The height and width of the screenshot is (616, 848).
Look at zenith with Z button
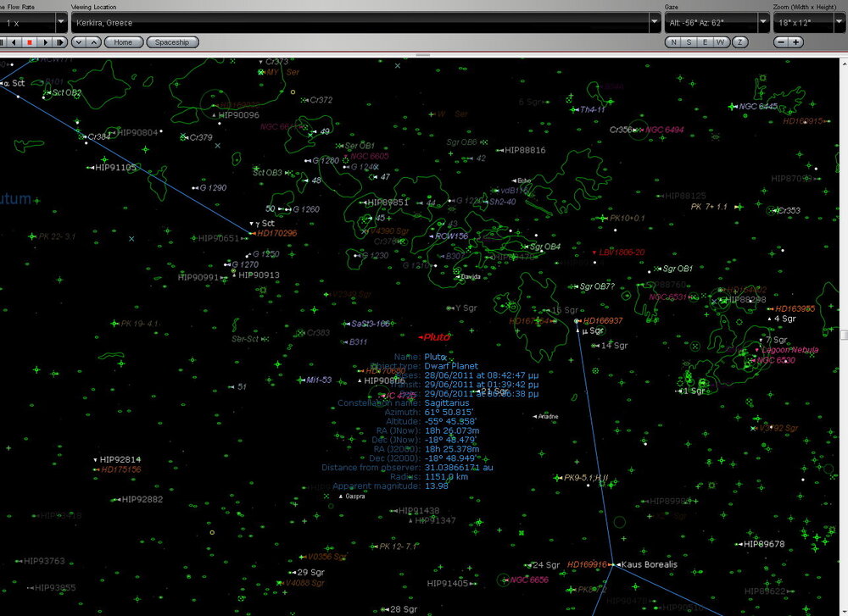pyautogui.click(x=740, y=42)
